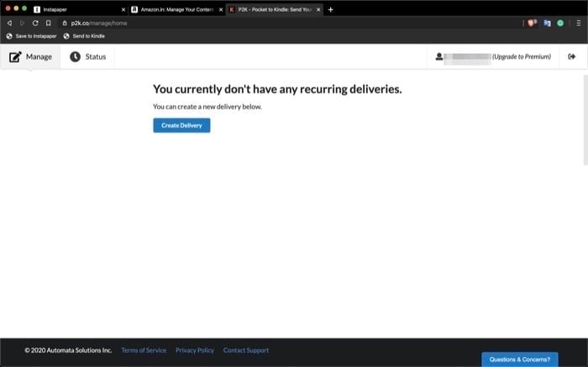Click the Save to Instapaper bookmark globe icon

(9, 36)
